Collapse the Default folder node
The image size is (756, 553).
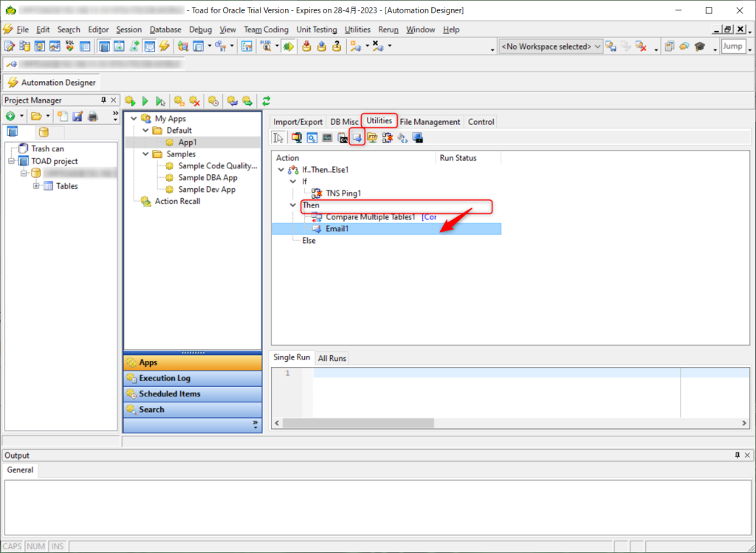[x=145, y=131]
